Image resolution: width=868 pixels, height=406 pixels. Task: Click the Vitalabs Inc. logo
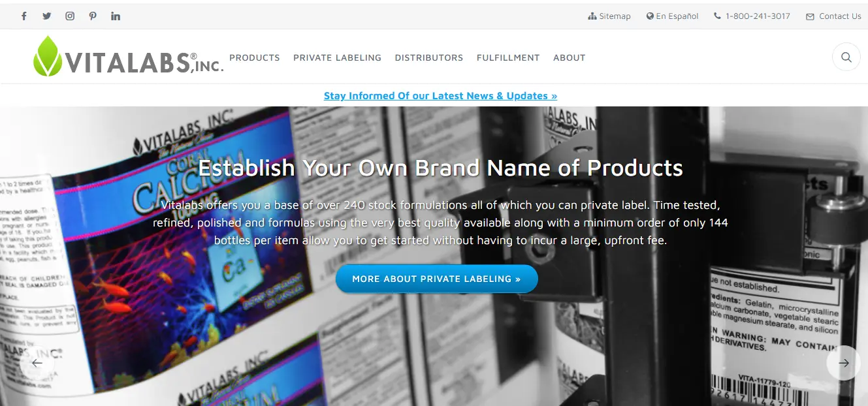pyautogui.click(x=129, y=56)
